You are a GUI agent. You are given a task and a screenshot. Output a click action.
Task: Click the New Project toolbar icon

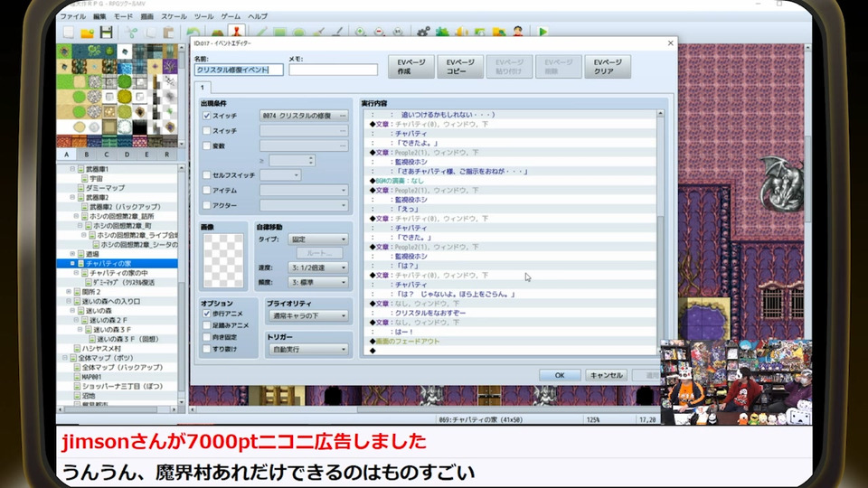point(69,33)
